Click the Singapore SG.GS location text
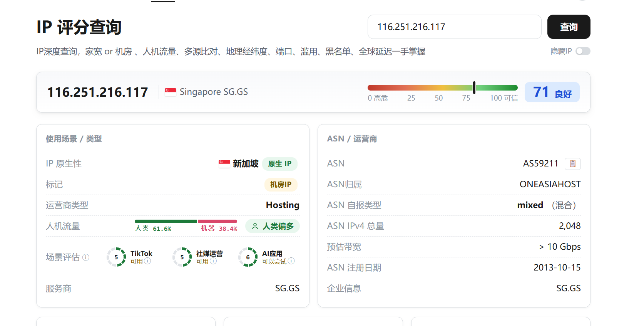644x326 pixels. tap(214, 92)
